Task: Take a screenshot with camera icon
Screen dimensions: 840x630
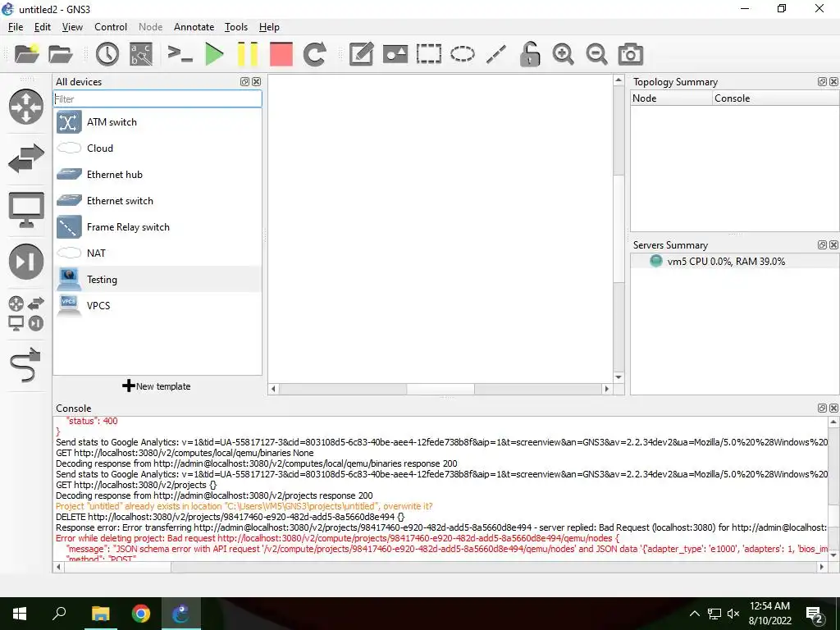Action: pos(631,54)
